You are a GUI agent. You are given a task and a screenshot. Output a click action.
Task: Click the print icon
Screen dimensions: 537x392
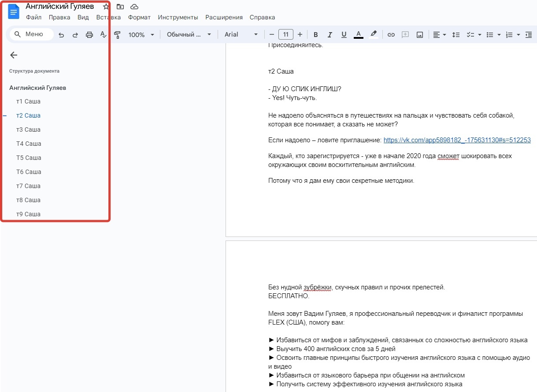coord(89,34)
